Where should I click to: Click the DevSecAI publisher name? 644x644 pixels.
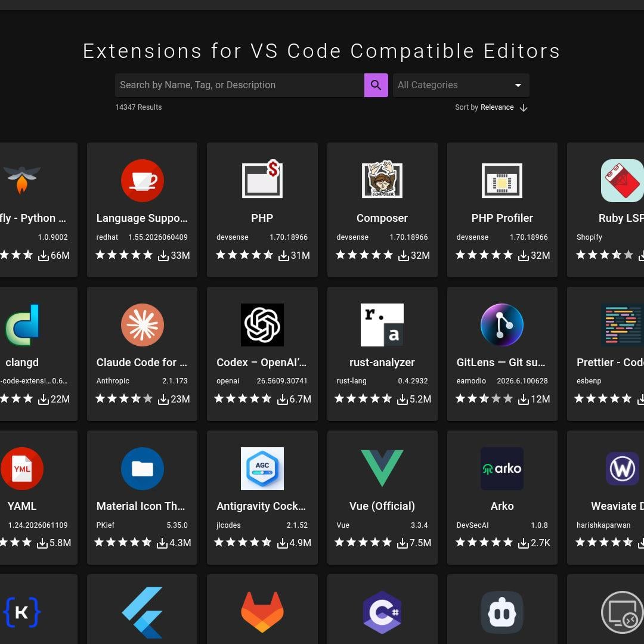[473, 525]
